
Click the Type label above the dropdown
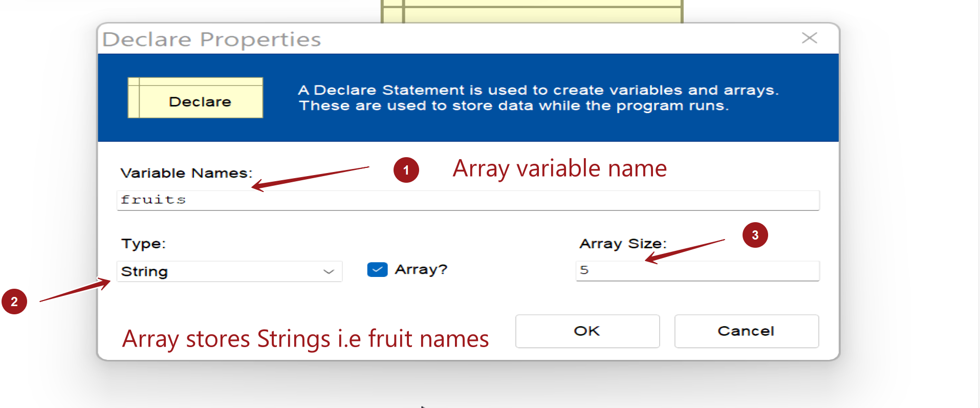coord(143,244)
